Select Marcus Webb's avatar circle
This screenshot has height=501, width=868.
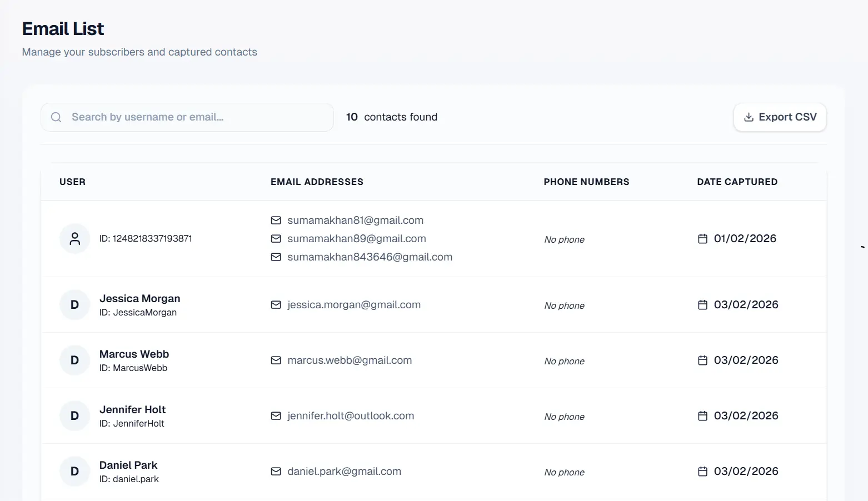click(74, 360)
